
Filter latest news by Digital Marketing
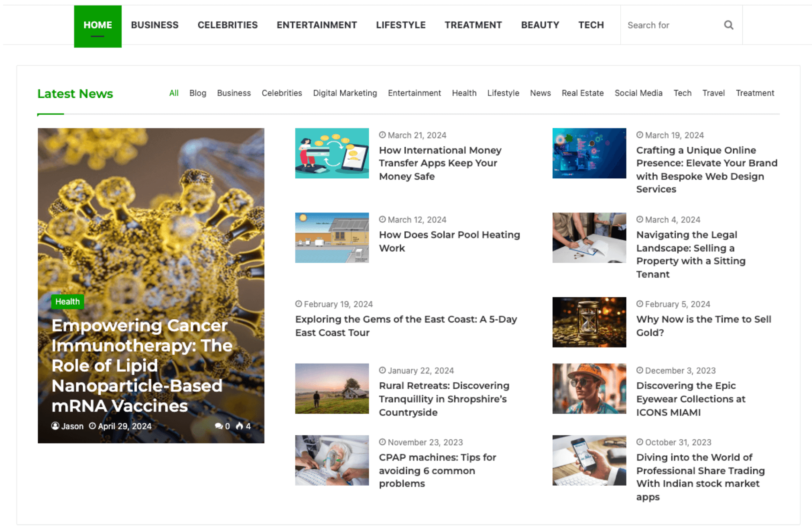[345, 93]
